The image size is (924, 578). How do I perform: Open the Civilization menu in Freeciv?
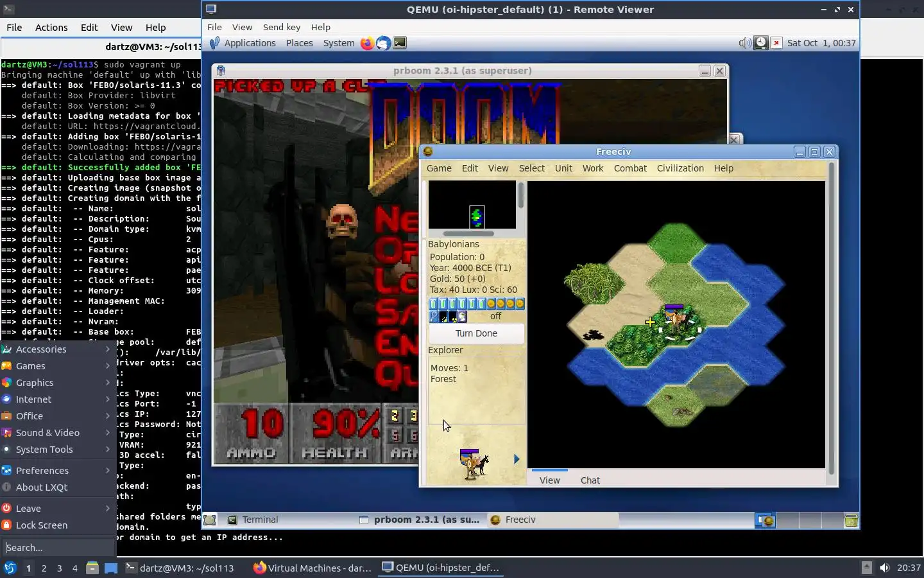(680, 168)
